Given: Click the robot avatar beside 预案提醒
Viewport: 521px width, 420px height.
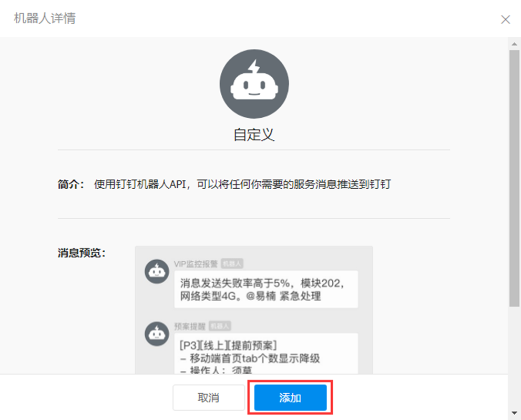Looking at the screenshot, I should pyautogui.click(x=157, y=334).
